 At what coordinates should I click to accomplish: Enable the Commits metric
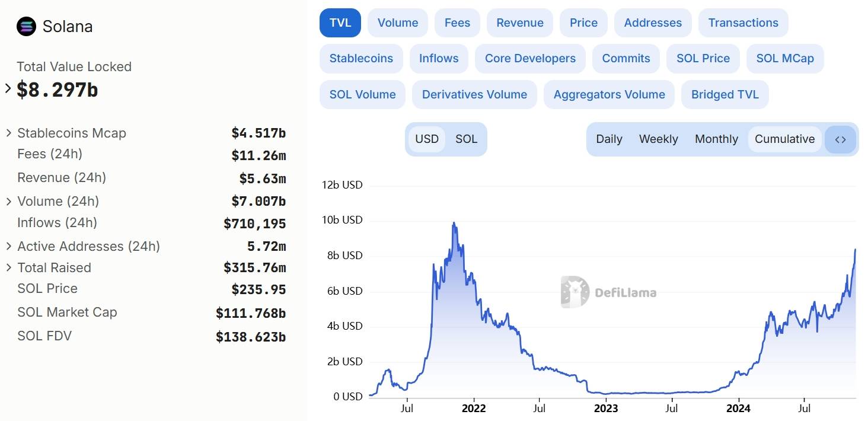coord(626,59)
